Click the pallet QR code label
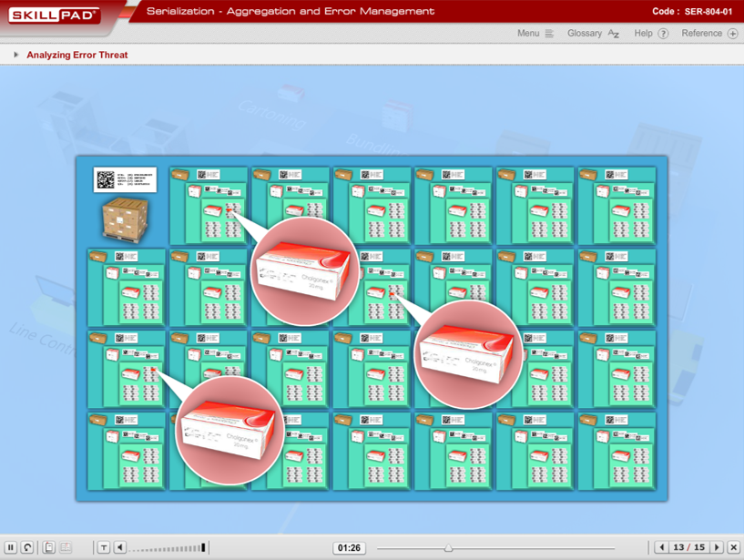 [125, 179]
